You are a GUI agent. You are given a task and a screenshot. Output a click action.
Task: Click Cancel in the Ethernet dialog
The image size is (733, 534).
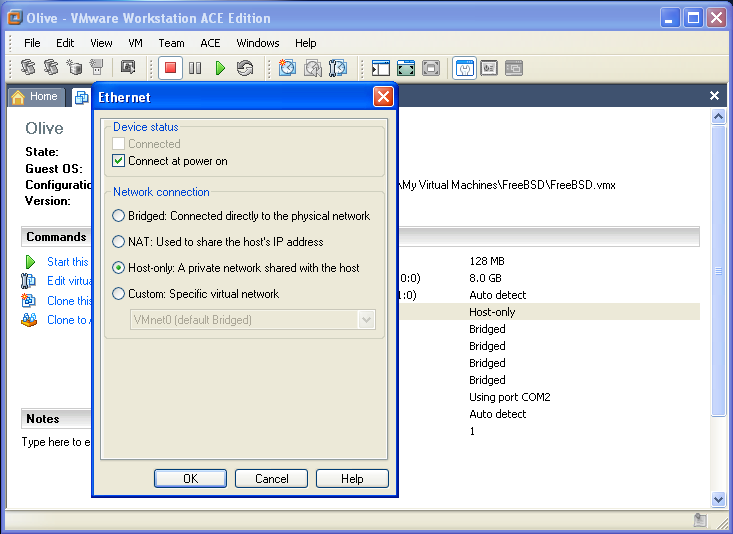271,478
